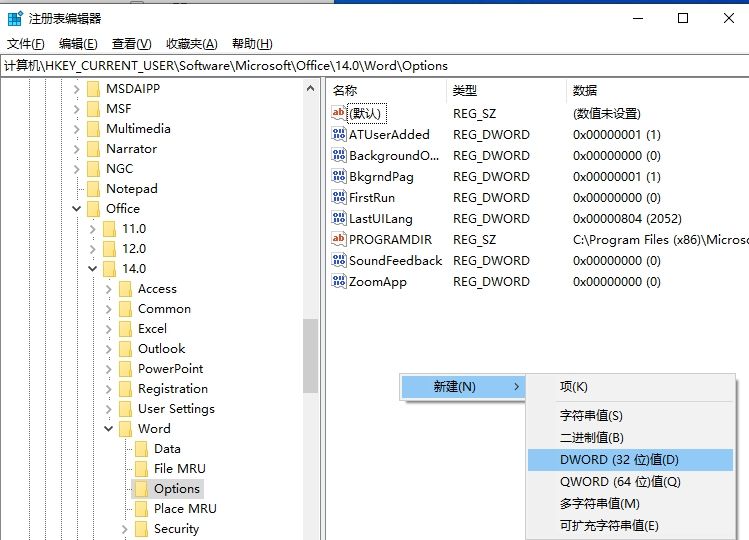Image resolution: width=749 pixels, height=540 pixels.
Task: Click the tree pane scroll up arrow
Action: click(x=310, y=88)
